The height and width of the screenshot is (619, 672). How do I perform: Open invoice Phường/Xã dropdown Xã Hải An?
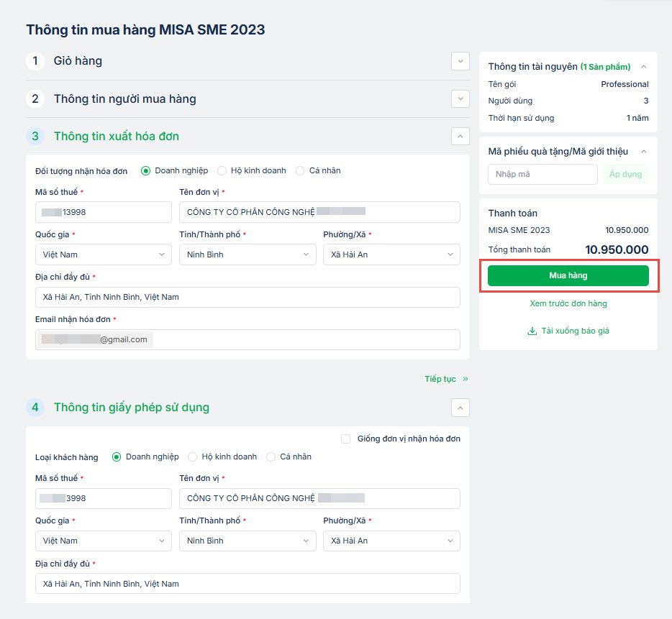(391, 255)
